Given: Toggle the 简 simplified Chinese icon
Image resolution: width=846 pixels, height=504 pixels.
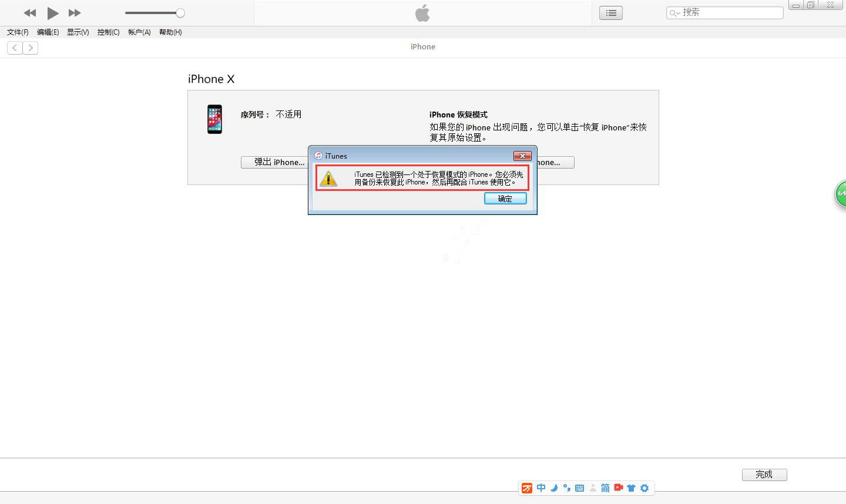Looking at the screenshot, I should [x=605, y=488].
